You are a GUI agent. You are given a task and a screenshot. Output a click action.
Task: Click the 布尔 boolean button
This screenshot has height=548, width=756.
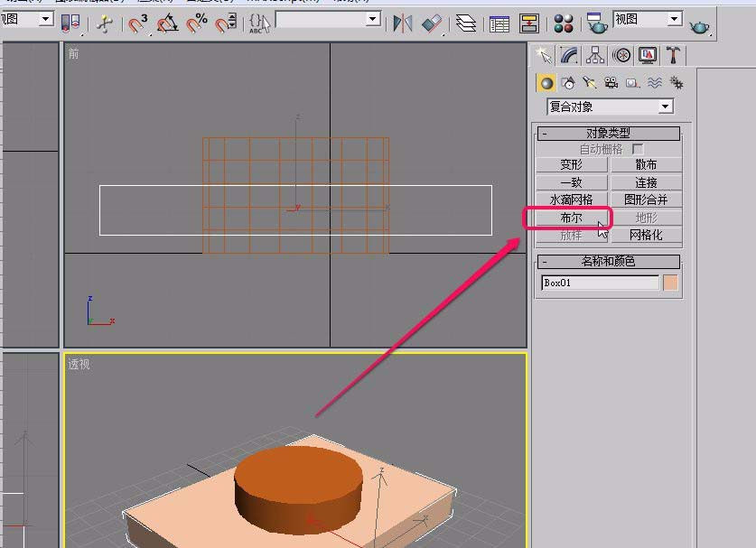[572, 218]
